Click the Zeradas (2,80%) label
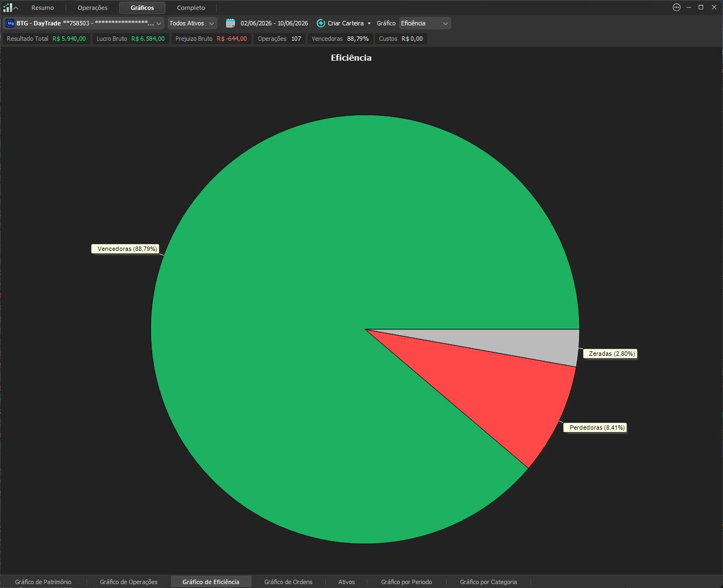Viewport: 723px width, 588px height. coord(611,354)
